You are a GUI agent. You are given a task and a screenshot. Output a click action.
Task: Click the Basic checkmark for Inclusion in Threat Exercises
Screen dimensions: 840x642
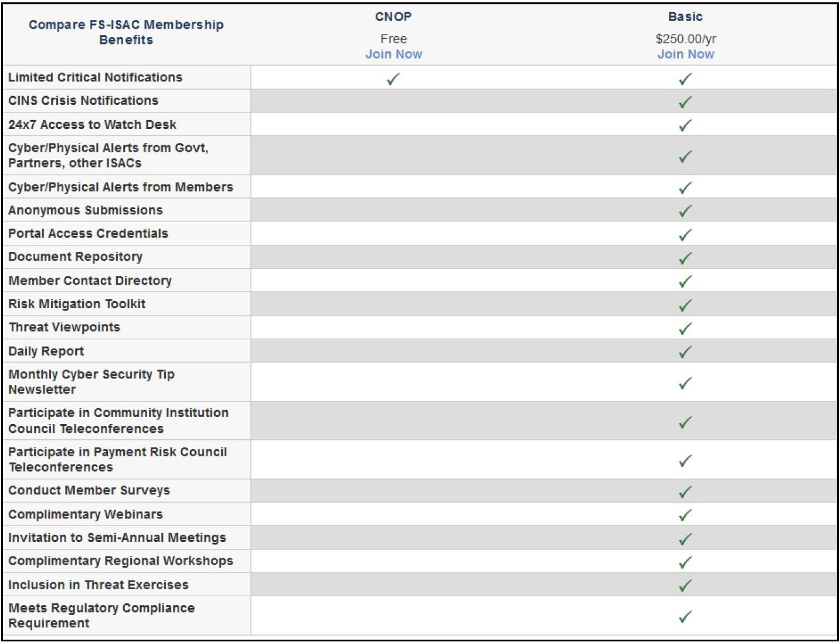[x=685, y=586]
